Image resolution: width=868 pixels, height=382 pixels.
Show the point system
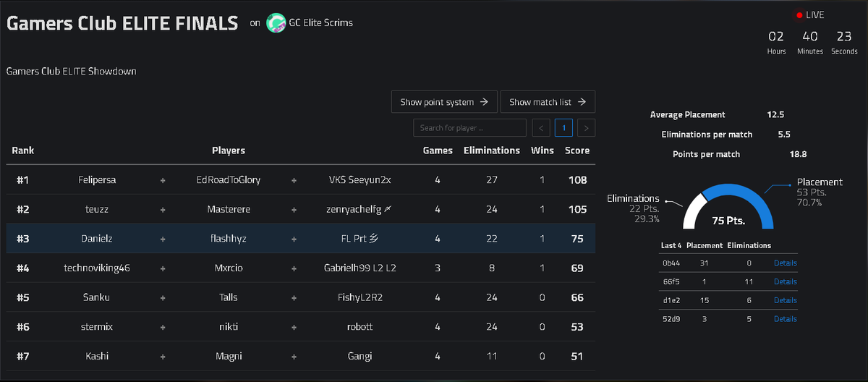pos(445,102)
